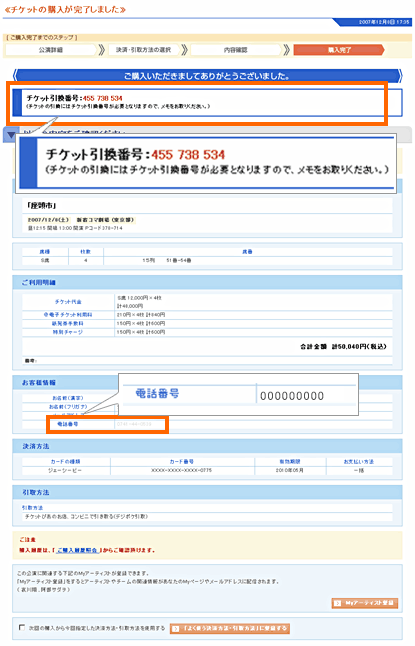
Task: Open the ご購入履歴照会 purchase history link
Action: click(x=77, y=550)
